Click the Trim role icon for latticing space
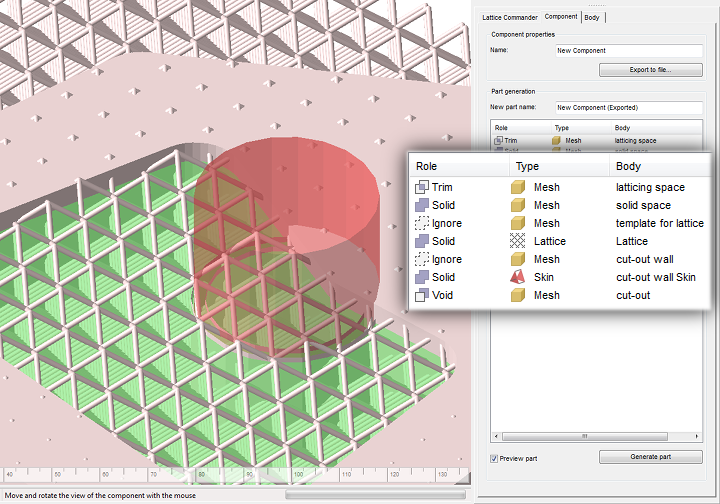720x504 pixels. pos(422,187)
